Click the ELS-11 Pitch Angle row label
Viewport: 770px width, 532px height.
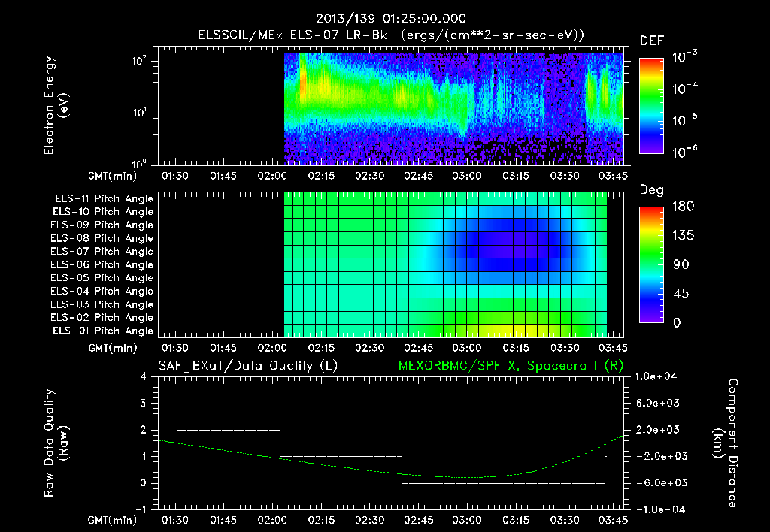point(104,199)
